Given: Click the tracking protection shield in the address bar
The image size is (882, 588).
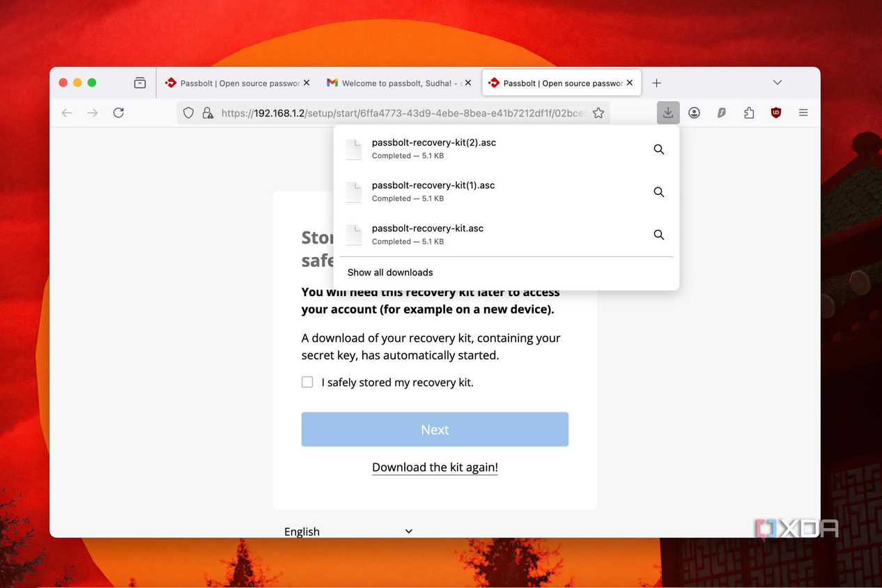Looking at the screenshot, I should pyautogui.click(x=188, y=113).
